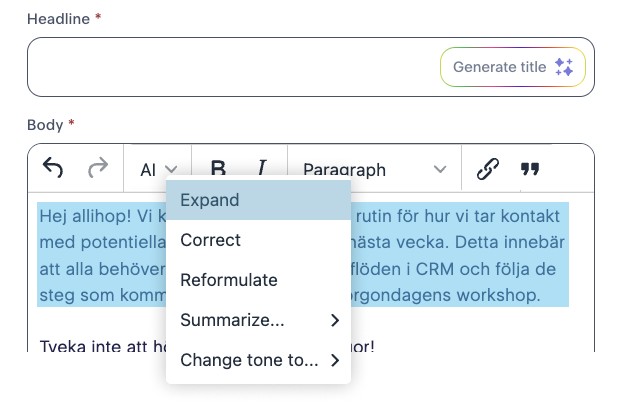Click the redo arrow icon
This screenshot has height=404, width=621.
98,168
